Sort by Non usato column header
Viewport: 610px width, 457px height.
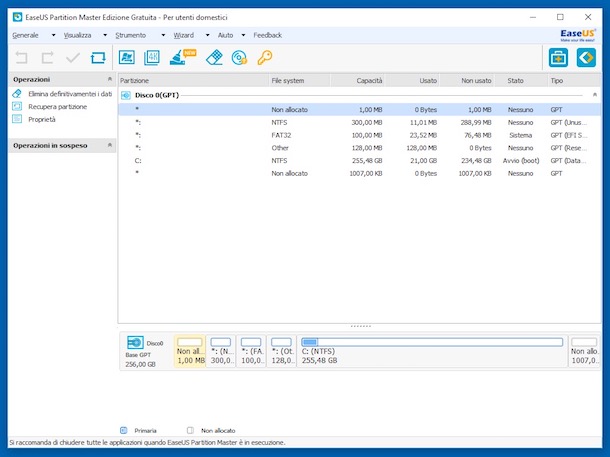(467, 81)
